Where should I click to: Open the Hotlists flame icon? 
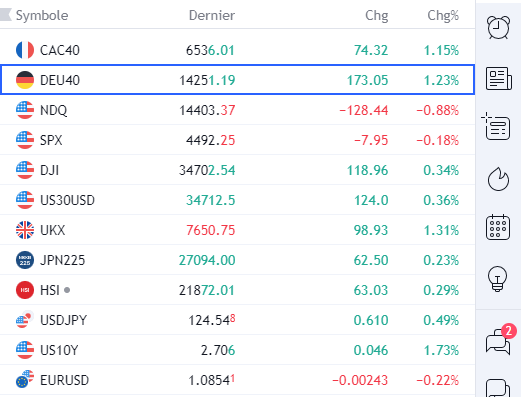(x=498, y=179)
